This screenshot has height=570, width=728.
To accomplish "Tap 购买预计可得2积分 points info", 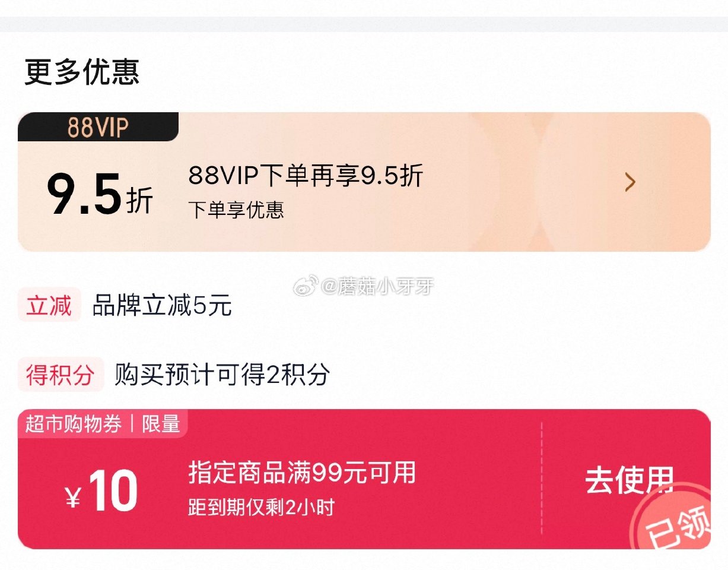I will (222, 375).
